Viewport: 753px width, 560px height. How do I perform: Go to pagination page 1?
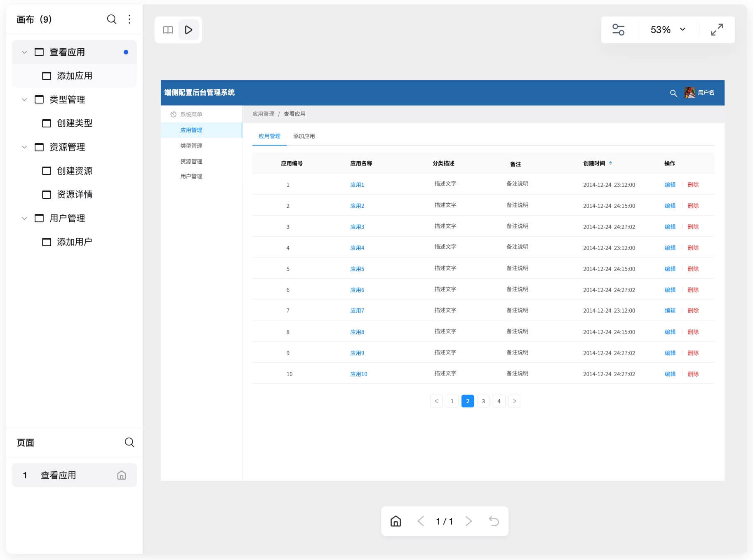coord(452,401)
